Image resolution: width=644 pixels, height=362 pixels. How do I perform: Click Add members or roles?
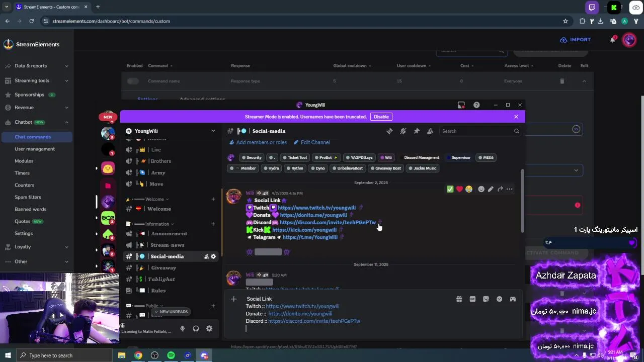coord(258,142)
